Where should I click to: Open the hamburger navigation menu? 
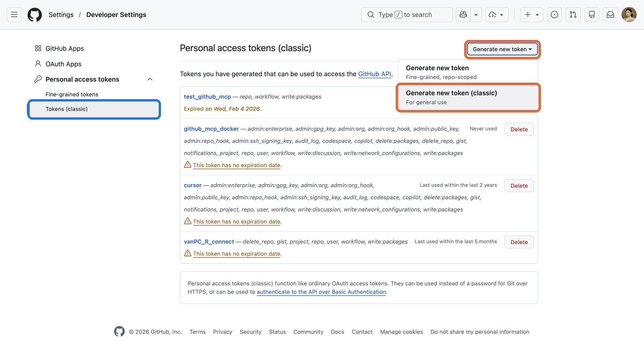pos(14,15)
